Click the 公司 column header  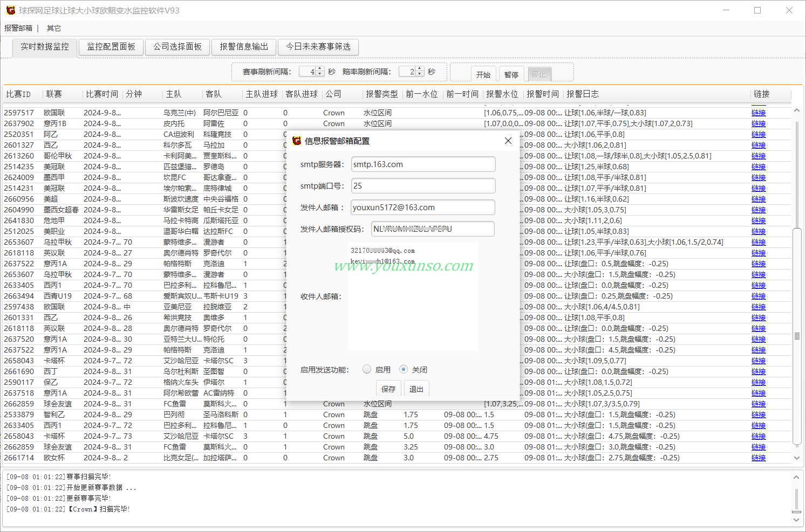343,94
